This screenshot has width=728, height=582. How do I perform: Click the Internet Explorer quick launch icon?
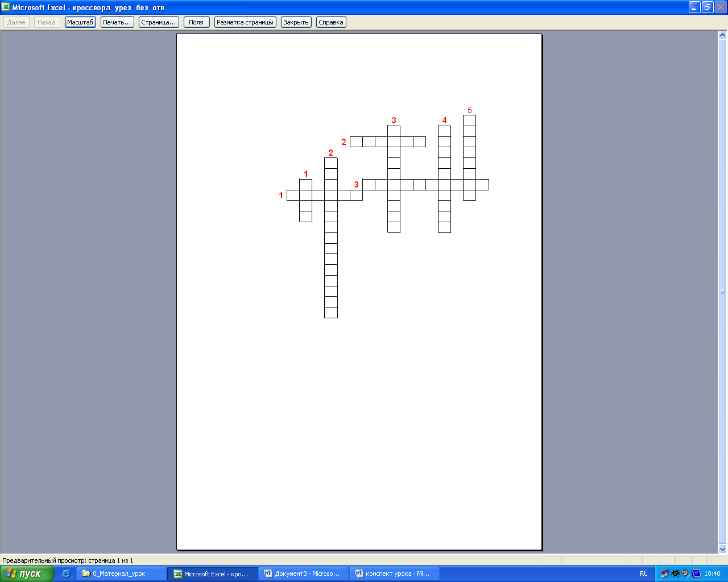[66, 573]
